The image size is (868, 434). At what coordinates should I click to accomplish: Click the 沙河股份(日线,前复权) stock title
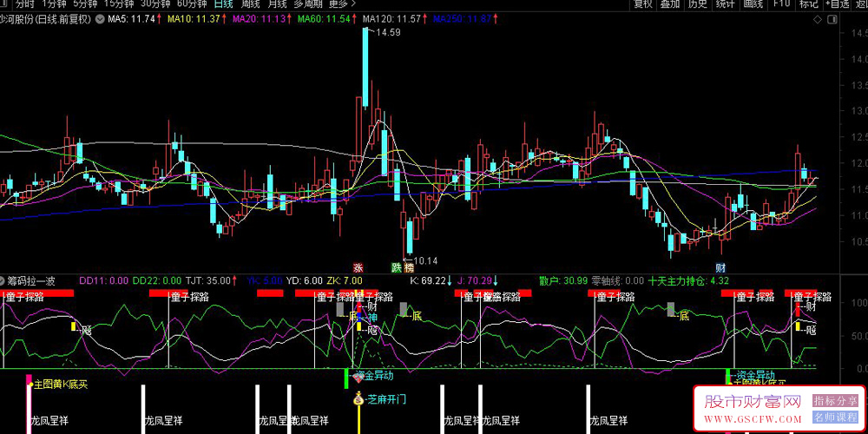click(x=45, y=19)
